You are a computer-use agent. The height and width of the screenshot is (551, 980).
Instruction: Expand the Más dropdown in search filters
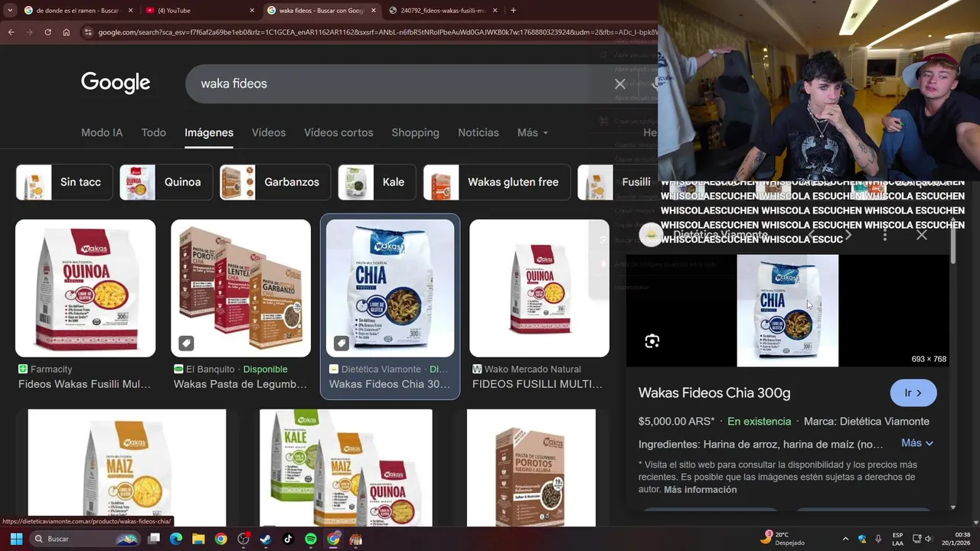532,132
